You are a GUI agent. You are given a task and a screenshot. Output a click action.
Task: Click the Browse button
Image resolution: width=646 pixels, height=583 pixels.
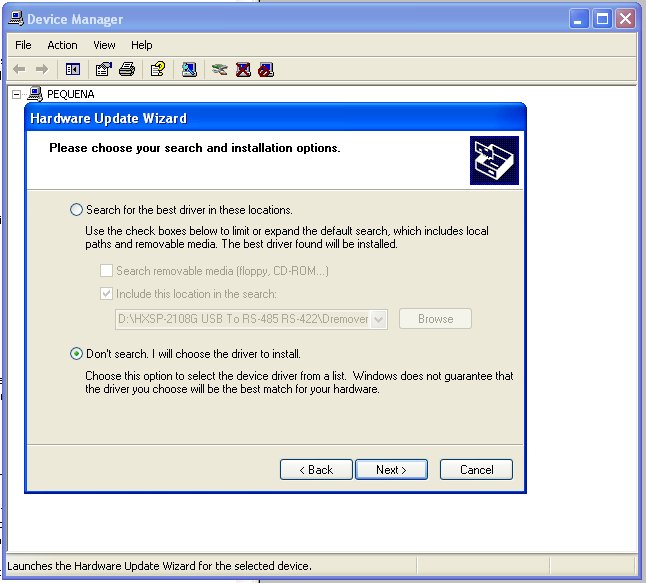(x=435, y=319)
